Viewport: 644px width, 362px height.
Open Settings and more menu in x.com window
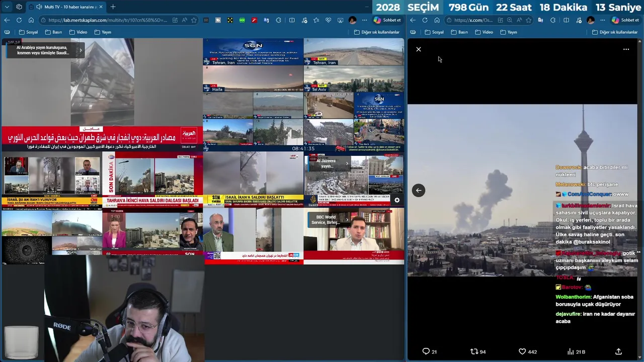tap(602, 20)
